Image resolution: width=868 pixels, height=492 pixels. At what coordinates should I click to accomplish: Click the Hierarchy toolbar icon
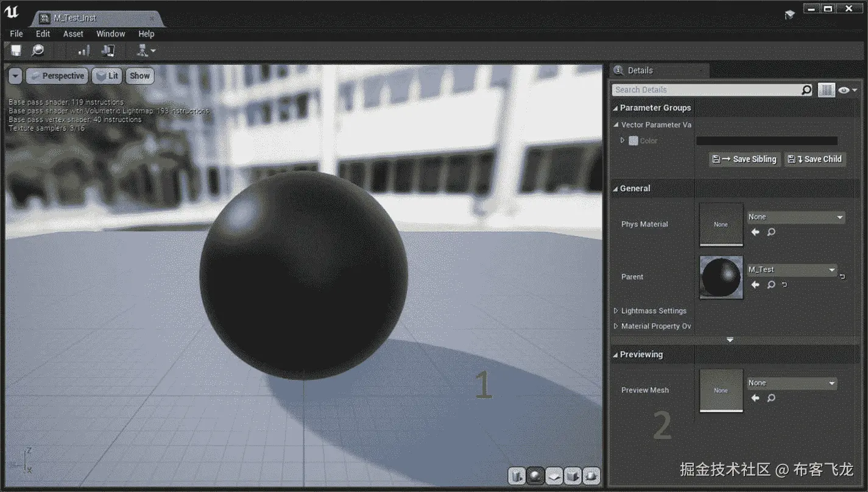pyautogui.click(x=143, y=51)
